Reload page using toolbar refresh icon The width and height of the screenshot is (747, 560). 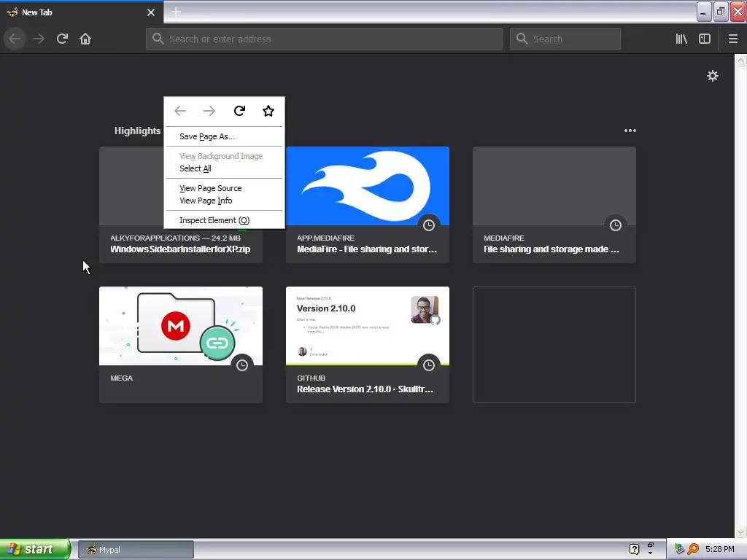coord(62,39)
